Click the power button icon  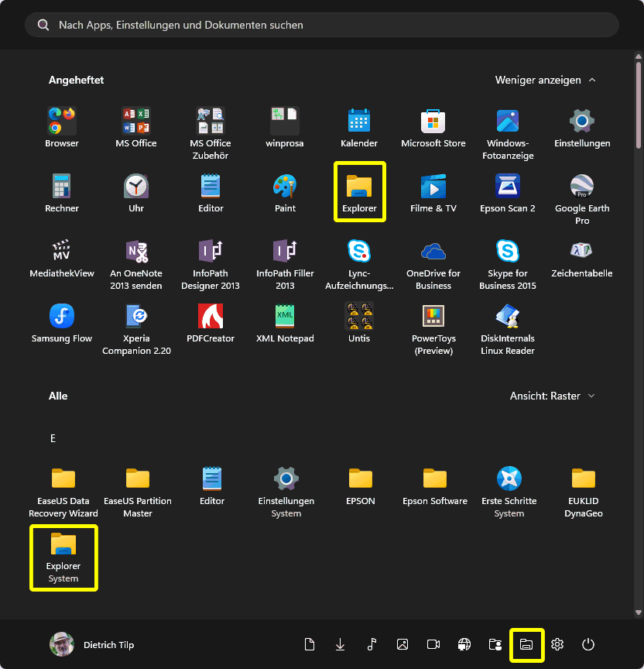[588, 644]
